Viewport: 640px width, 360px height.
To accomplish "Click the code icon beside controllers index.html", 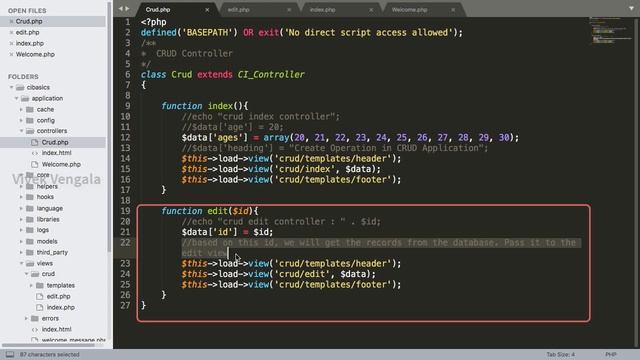I will click(35, 153).
